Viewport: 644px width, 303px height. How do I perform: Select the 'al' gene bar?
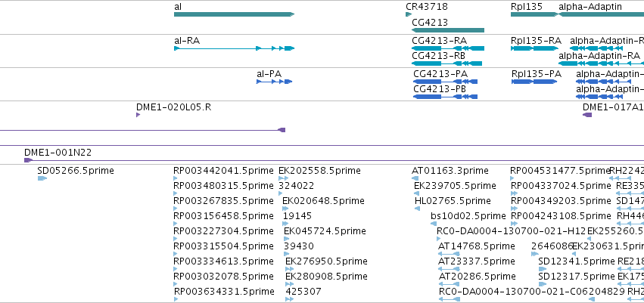[x=234, y=14]
